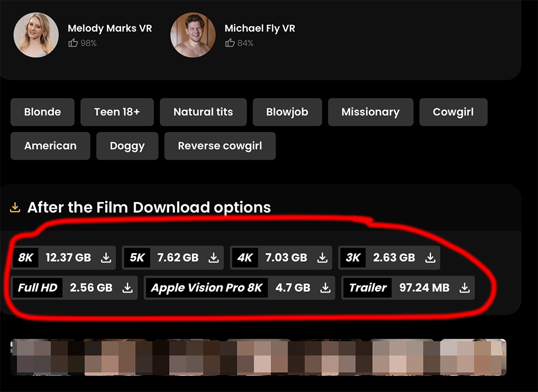Click the 98% rating text

89,43
